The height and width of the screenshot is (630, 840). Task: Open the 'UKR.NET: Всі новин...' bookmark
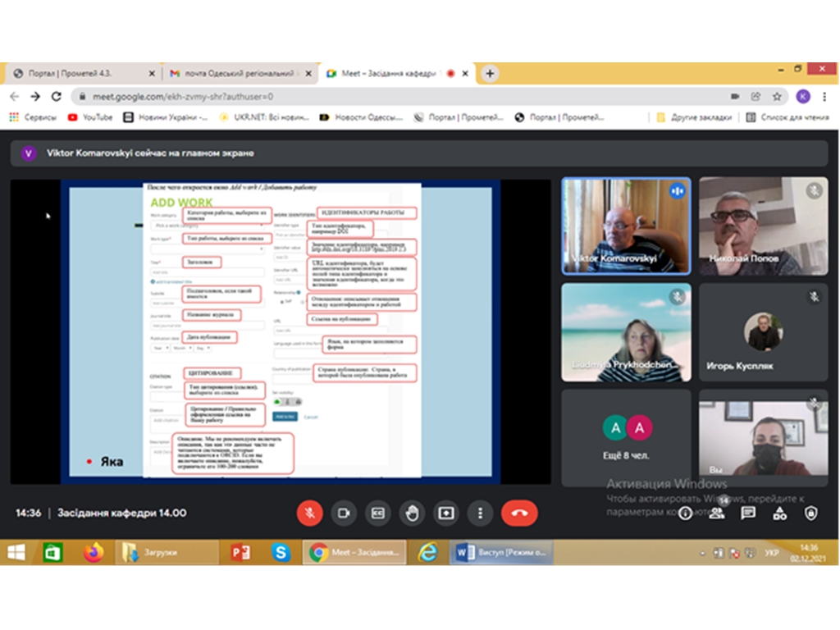[x=264, y=117]
